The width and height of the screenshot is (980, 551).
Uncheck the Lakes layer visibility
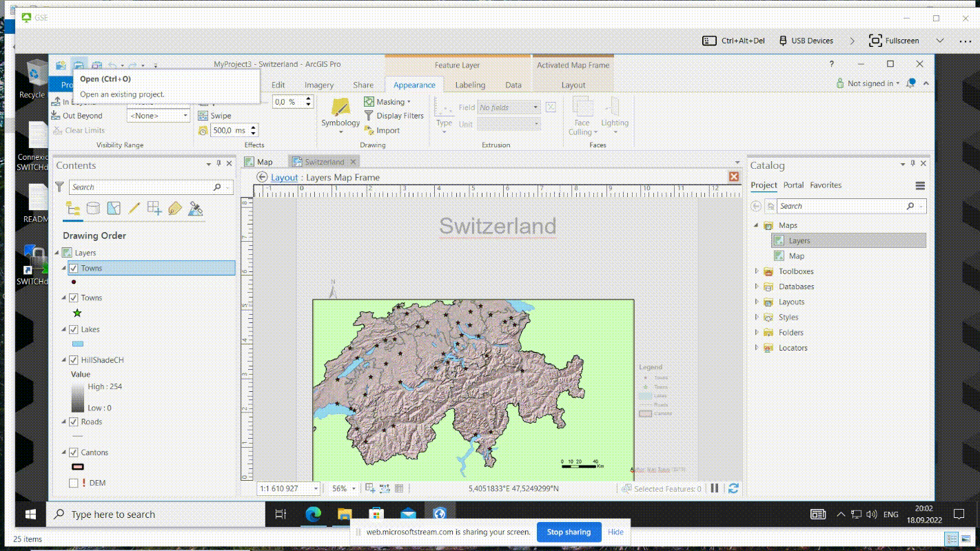74,329
